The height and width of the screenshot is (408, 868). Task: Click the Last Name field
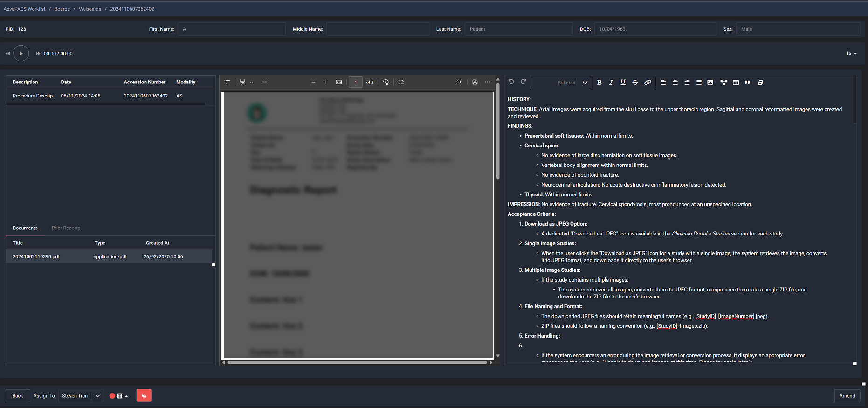pos(519,29)
